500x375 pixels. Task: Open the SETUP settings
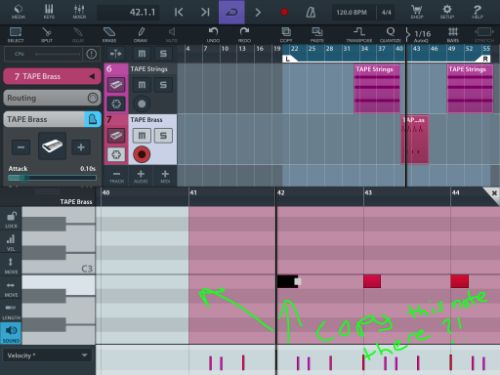[x=447, y=12]
